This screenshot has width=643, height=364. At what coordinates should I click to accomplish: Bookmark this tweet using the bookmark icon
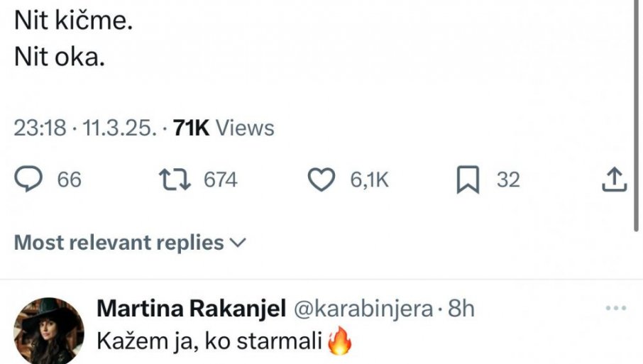[x=467, y=180]
